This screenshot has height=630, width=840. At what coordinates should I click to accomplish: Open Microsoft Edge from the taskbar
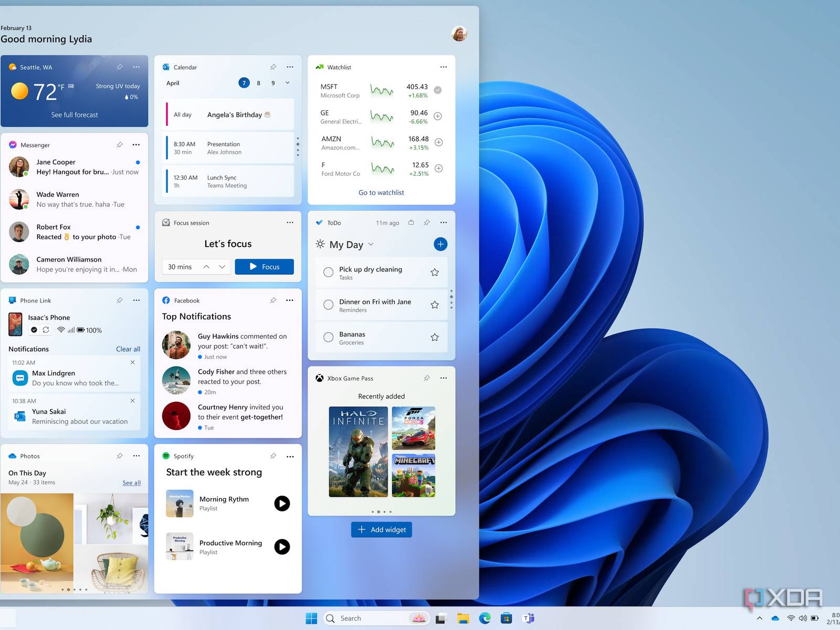(x=485, y=618)
